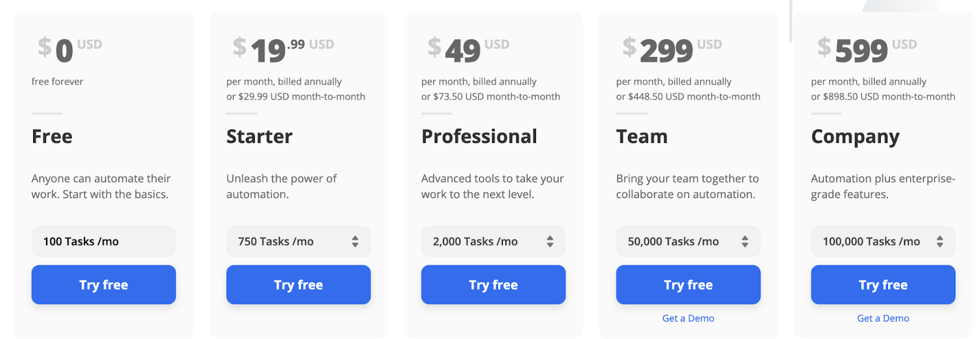The height and width of the screenshot is (339, 980).
Task: Click the 100 Tasks /mo field
Action: (104, 242)
